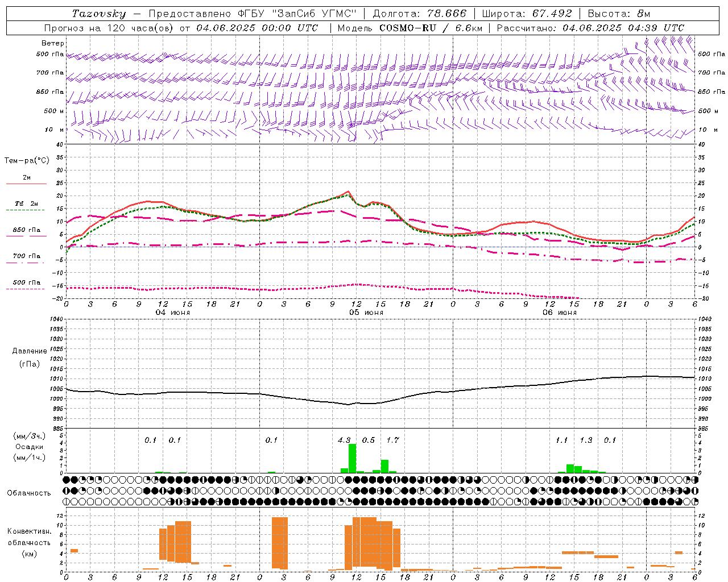
Task: Click the green dashed Td 2м legend line
Action: 26,210
